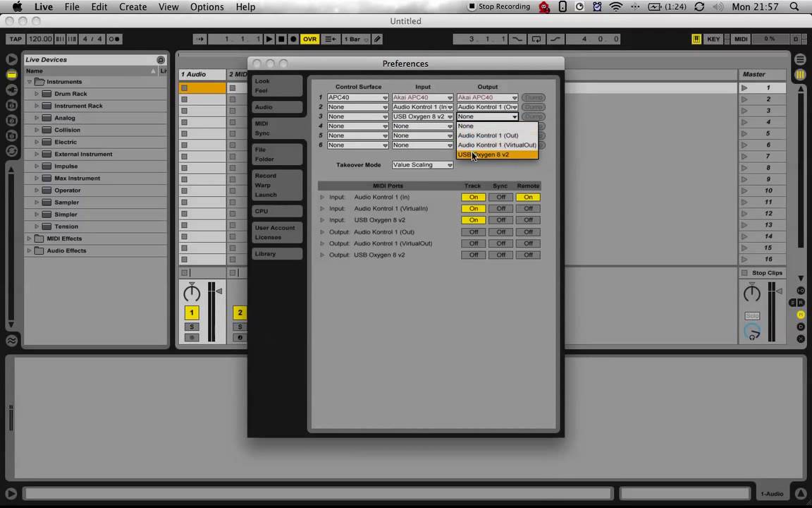The image size is (812, 508).
Task: Open the Record Warp Launch preferences tab
Action: pos(277,185)
